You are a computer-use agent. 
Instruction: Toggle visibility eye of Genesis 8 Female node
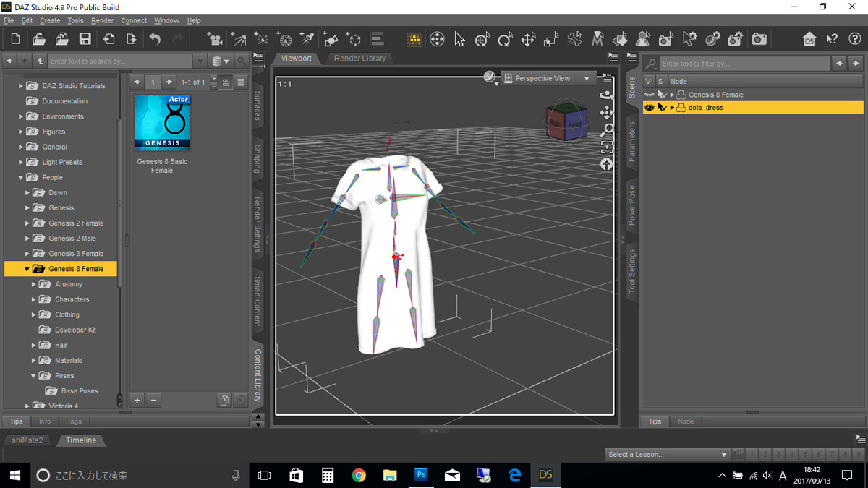(x=649, y=95)
